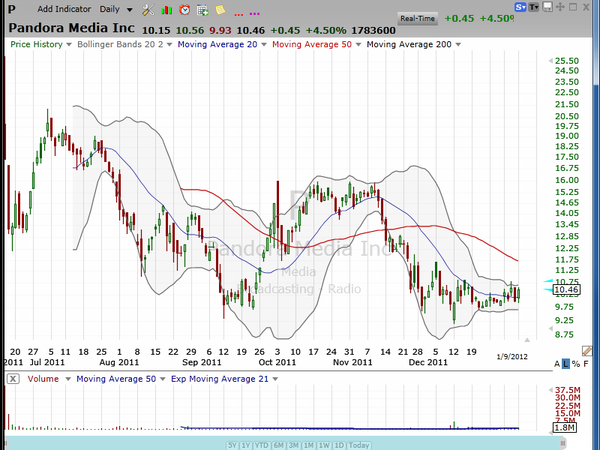Viewport: 600px width, 450px height.
Task: Click the calendar with plus icon
Action: point(202,10)
